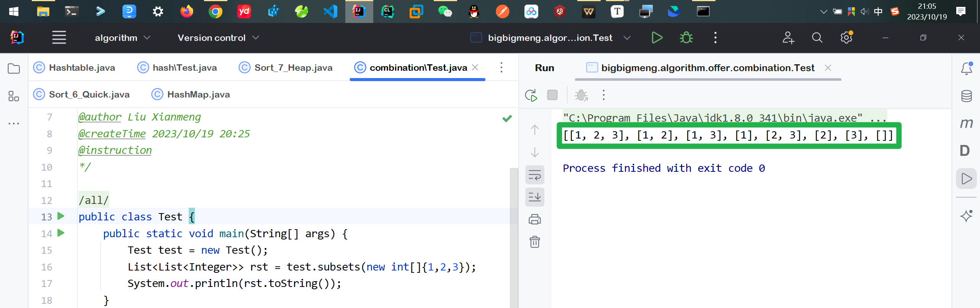This screenshot has width=980, height=308.
Task: Show hidden system tray icons chevron
Action: click(824, 11)
